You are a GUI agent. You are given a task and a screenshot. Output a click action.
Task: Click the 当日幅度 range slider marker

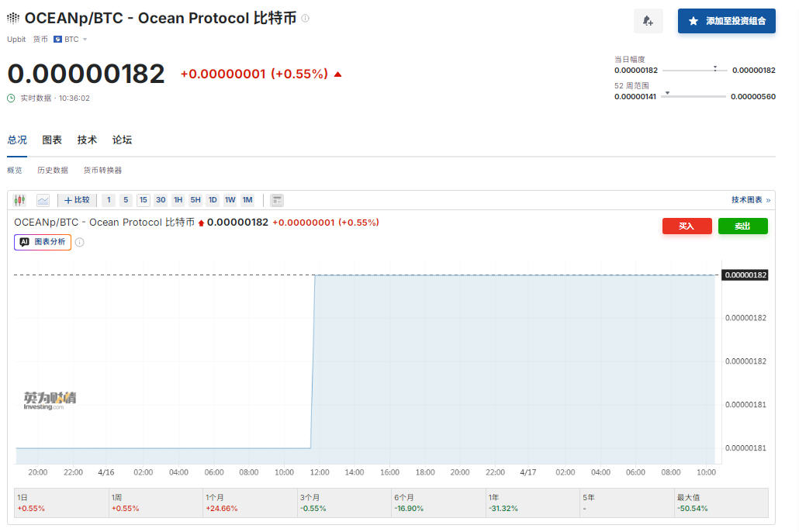pos(715,67)
